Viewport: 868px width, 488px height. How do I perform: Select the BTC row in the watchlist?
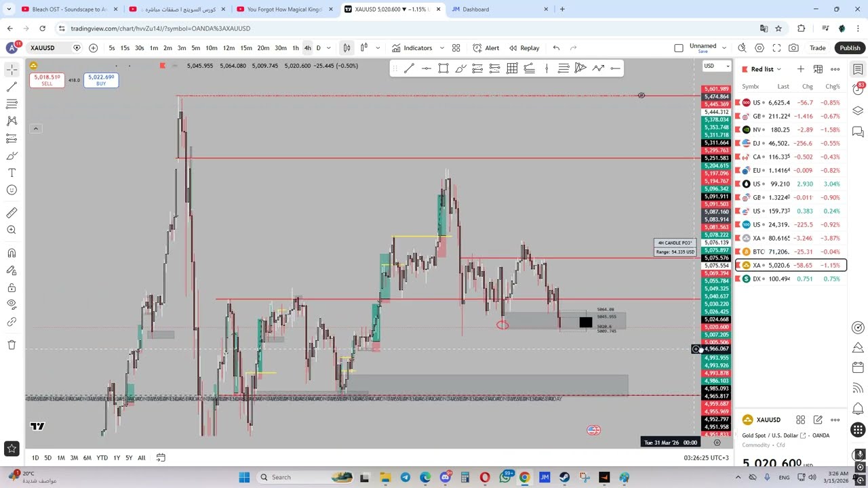click(x=791, y=251)
